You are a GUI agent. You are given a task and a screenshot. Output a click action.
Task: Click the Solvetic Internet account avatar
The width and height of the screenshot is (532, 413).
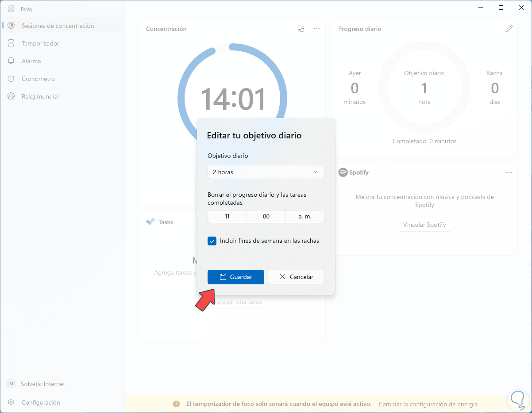click(11, 384)
